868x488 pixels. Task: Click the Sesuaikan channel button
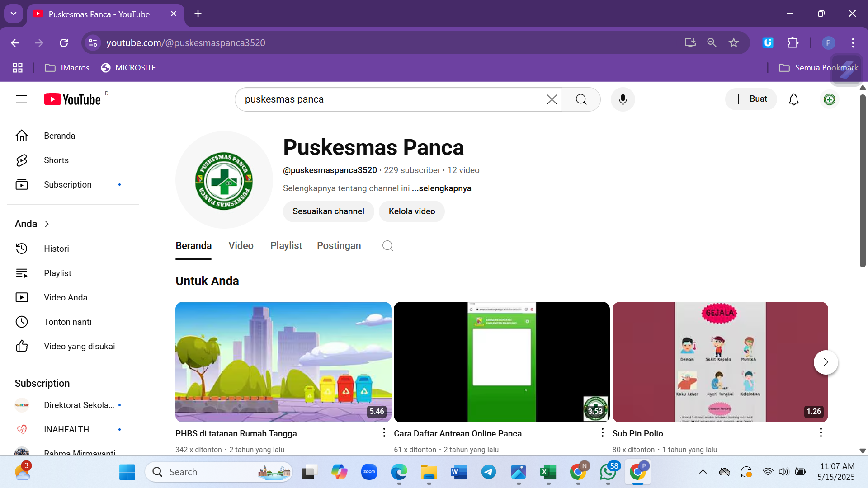click(328, 211)
